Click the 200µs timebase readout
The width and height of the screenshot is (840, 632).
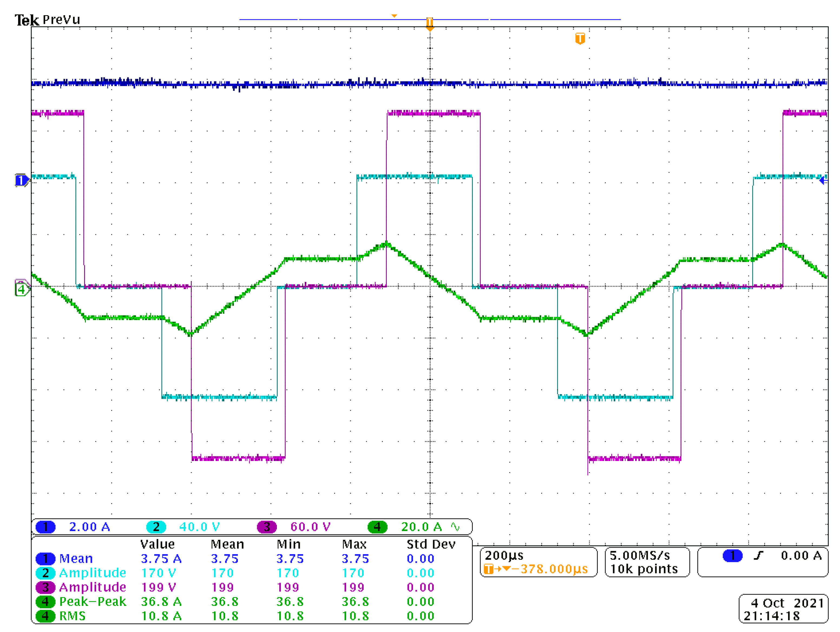[x=504, y=556]
